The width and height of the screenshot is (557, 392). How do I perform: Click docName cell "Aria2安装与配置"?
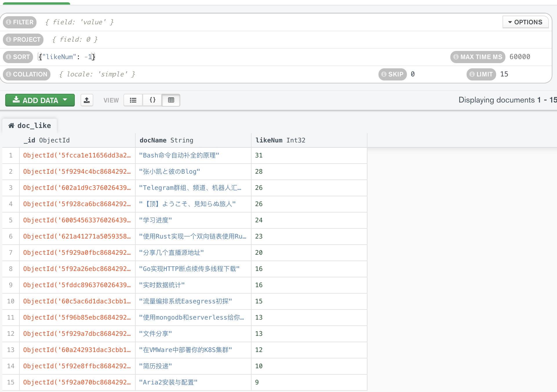(x=193, y=382)
